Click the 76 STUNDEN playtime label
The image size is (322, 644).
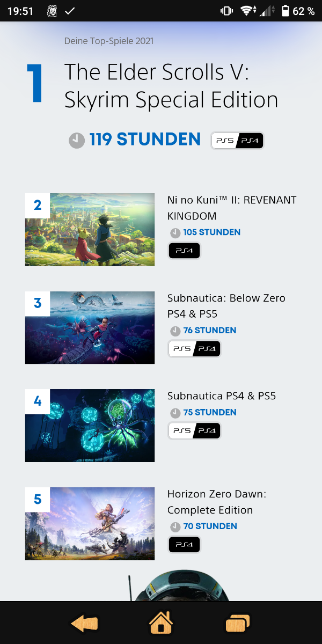210,331
